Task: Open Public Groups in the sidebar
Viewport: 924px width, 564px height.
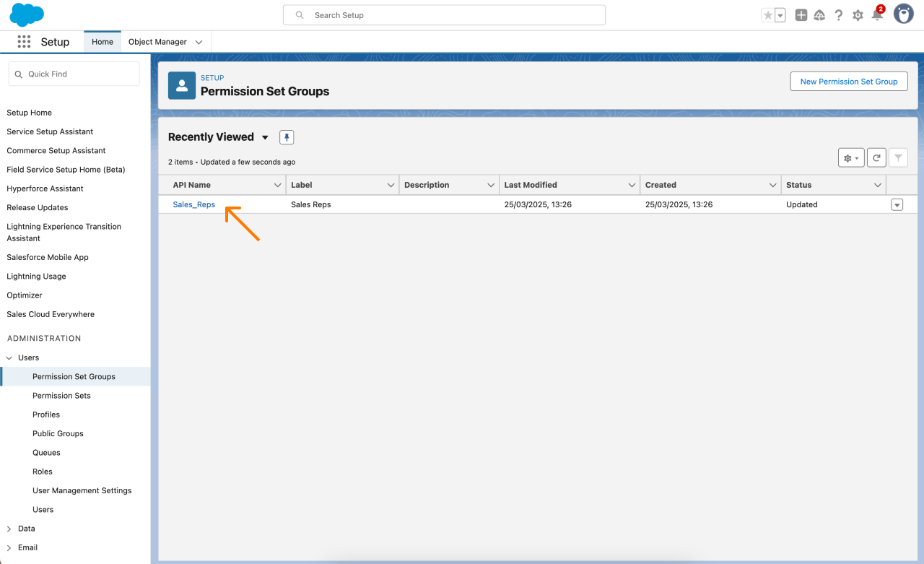Action: pyautogui.click(x=58, y=433)
